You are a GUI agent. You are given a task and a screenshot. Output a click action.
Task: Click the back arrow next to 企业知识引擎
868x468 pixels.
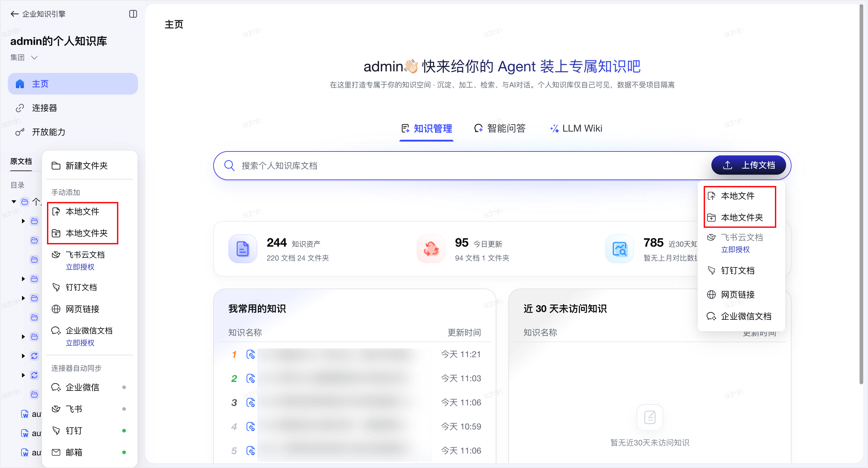pyautogui.click(x=14, y=14)
